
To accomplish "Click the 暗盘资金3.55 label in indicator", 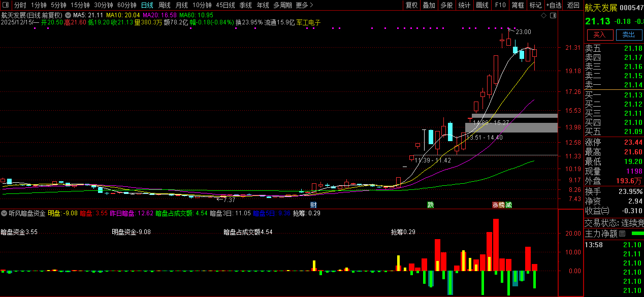I will (x=19, y=232).
